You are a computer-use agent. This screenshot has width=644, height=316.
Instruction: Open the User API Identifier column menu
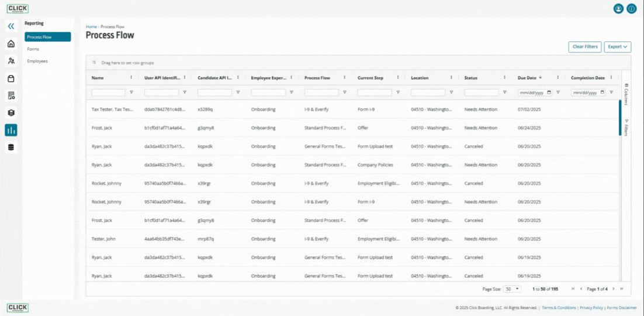(x=185, y=77)
